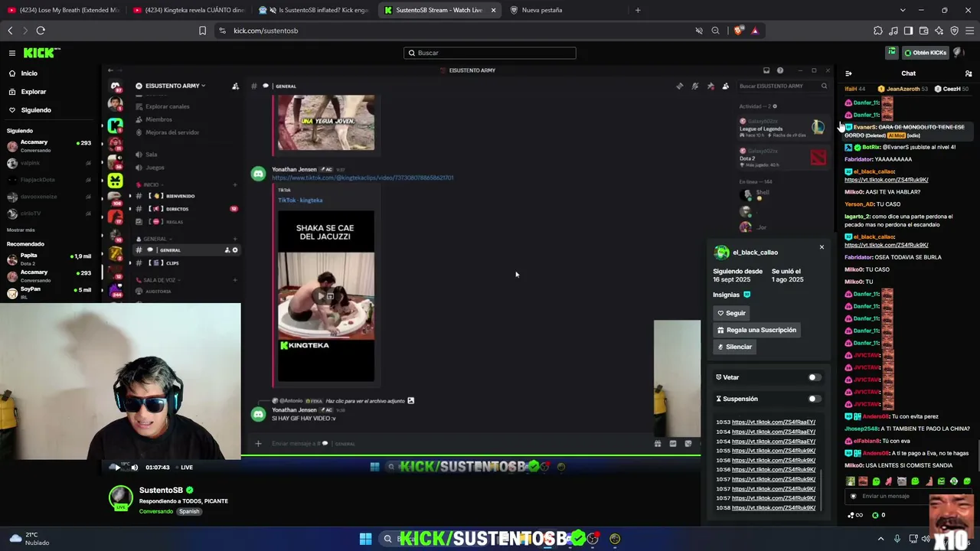Open Accamary channel under Siguiendo

[x=47, y=145]
